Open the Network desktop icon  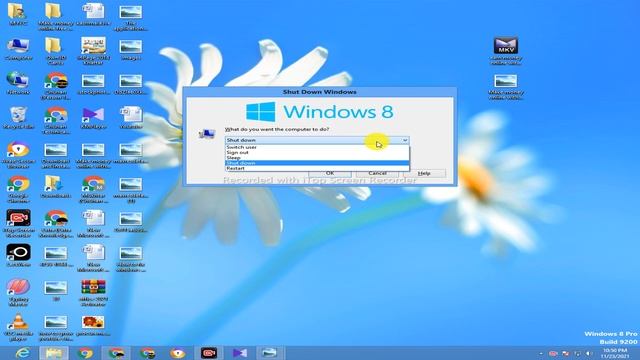pyautogui.click(x=18, y=84)
